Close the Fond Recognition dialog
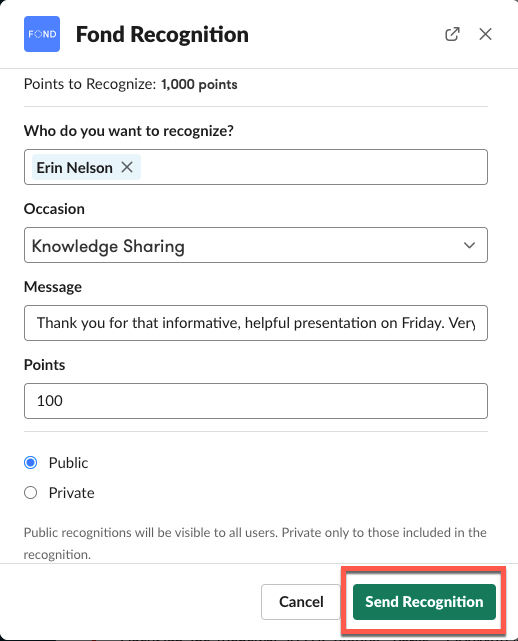 coord(485,34)
